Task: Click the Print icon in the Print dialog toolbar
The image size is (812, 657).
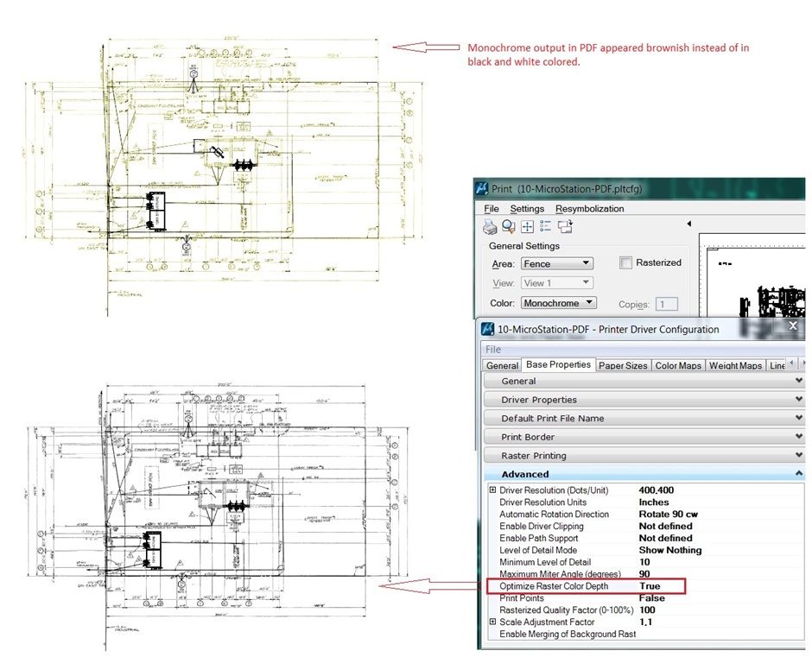Action: pyautogui.click(x=490, y=226)
